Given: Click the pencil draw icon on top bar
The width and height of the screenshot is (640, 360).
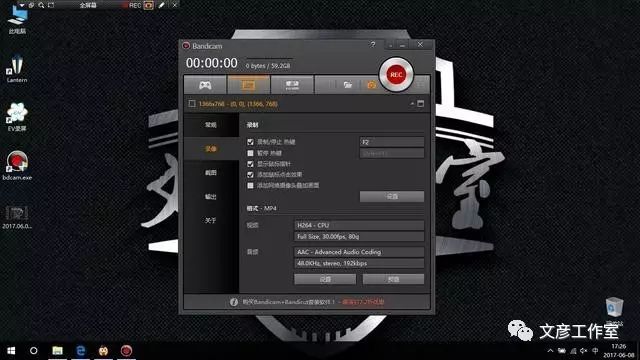Looking at the screenshot, I should pos(162,5).
